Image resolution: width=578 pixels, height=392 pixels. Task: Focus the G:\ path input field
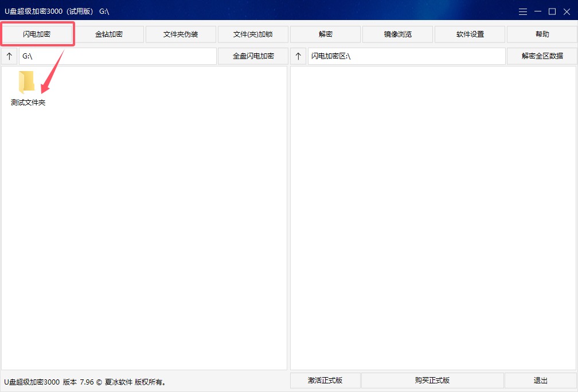pyautogui.click(x=118, y=56)
